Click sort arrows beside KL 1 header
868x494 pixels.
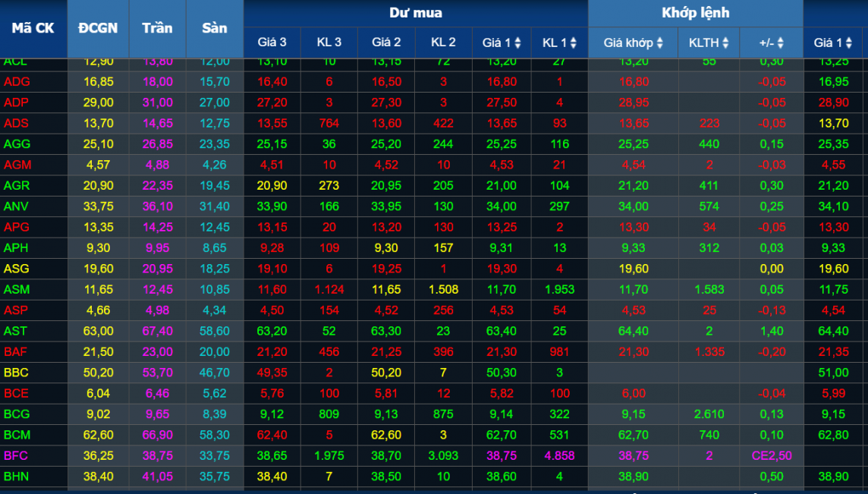click(573, 43)
